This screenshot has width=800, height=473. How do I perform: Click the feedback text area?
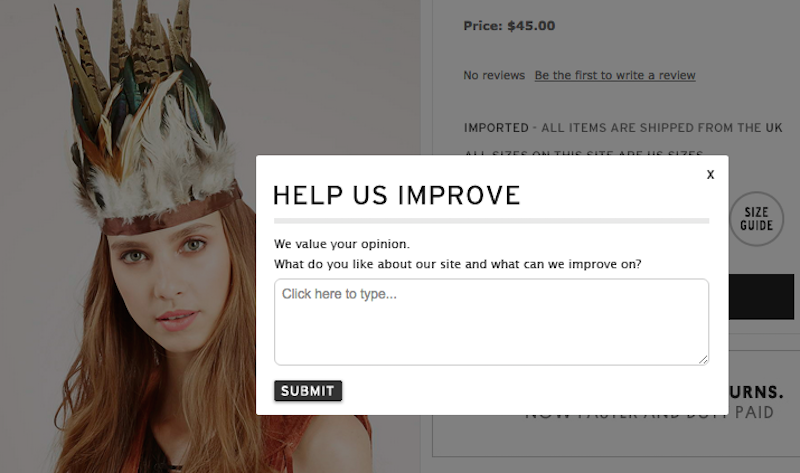coord(491,321)
